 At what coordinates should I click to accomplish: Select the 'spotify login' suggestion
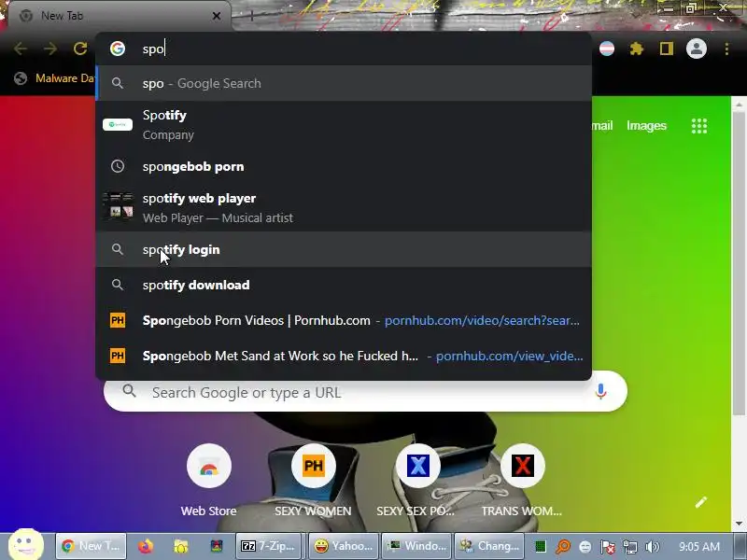point(344,249)
